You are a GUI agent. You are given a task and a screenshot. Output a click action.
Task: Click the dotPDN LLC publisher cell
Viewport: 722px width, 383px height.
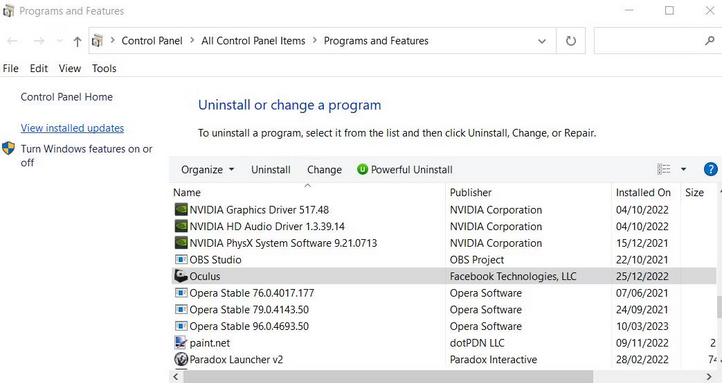(477, 342)
